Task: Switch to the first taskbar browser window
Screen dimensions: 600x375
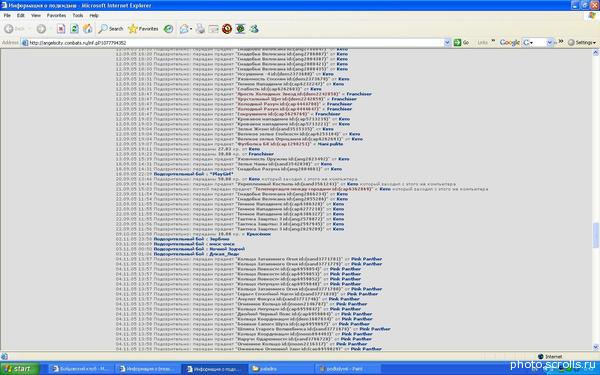Action: 81,368
